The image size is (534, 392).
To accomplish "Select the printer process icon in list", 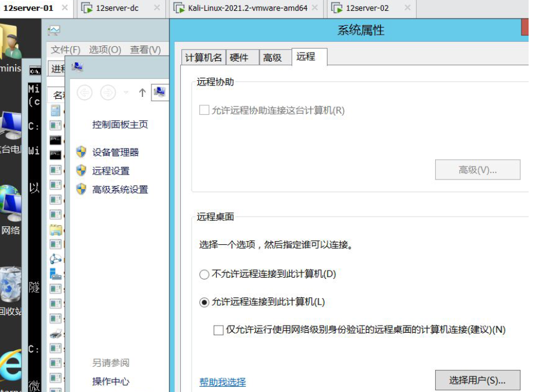I will 56,333.
